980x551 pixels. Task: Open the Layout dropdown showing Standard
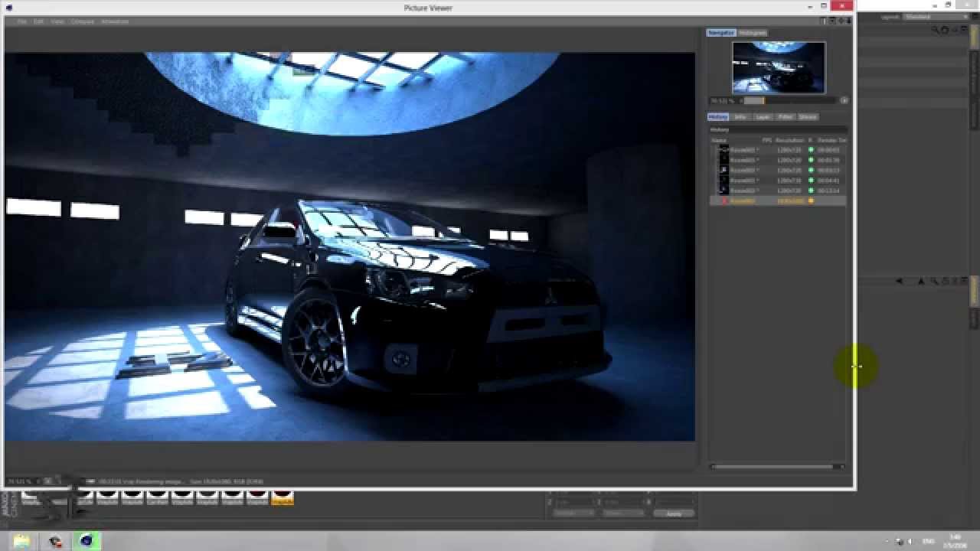pyautogui.click(x=936, y=17)
